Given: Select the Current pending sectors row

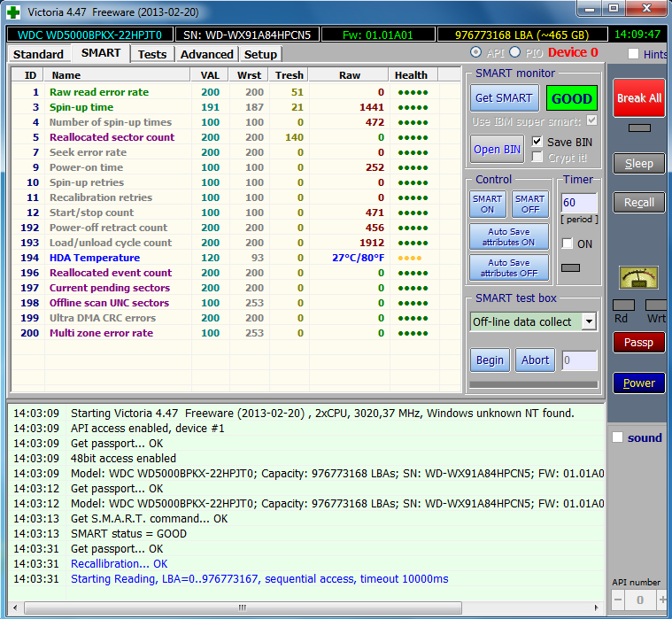Looking at the screenshot, I should tap(236, 288).
